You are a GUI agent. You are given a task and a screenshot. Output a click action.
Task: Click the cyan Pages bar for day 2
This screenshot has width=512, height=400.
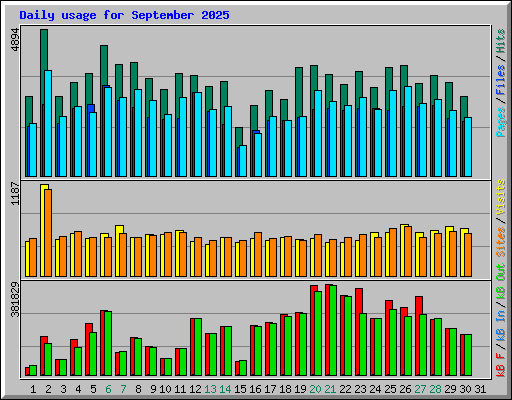tap(48, 123)
